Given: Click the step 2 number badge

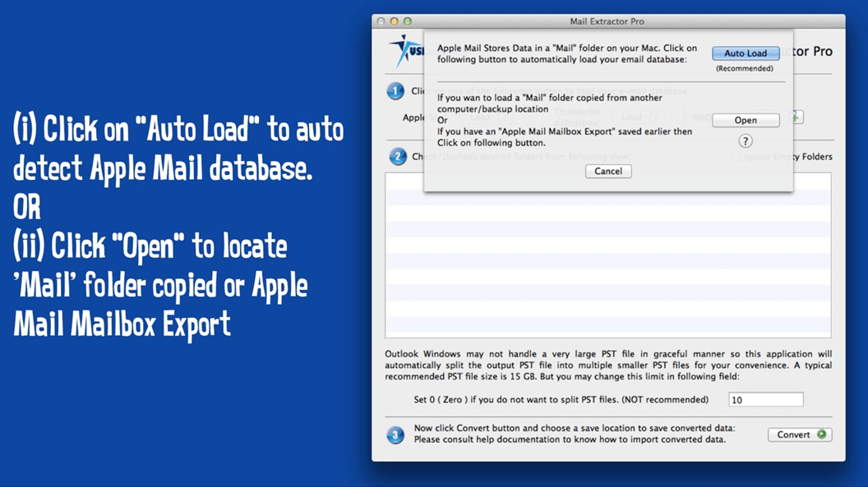Looking at the screenshot, I should coord(398,156).
